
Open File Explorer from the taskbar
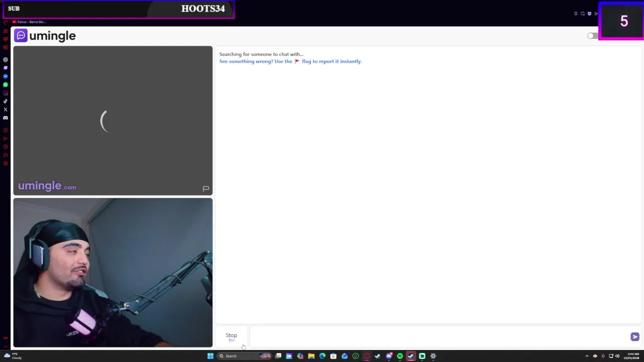pyautogui.click(x=311, y=356)
